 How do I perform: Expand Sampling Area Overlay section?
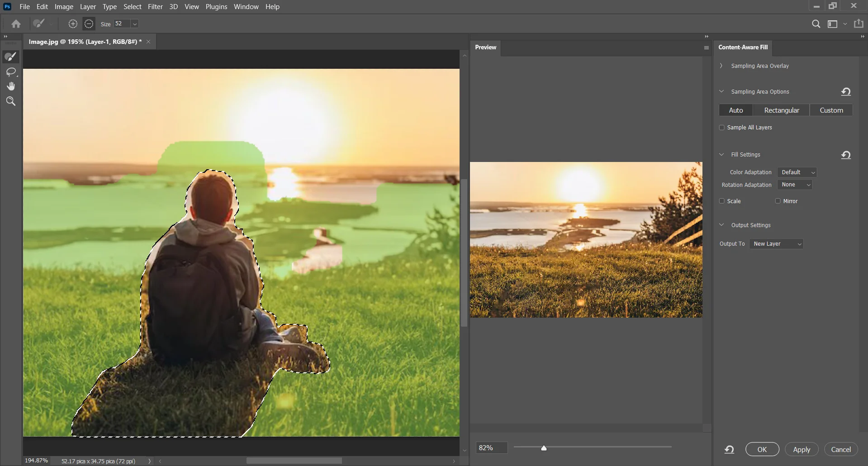(x=721, y=66)
